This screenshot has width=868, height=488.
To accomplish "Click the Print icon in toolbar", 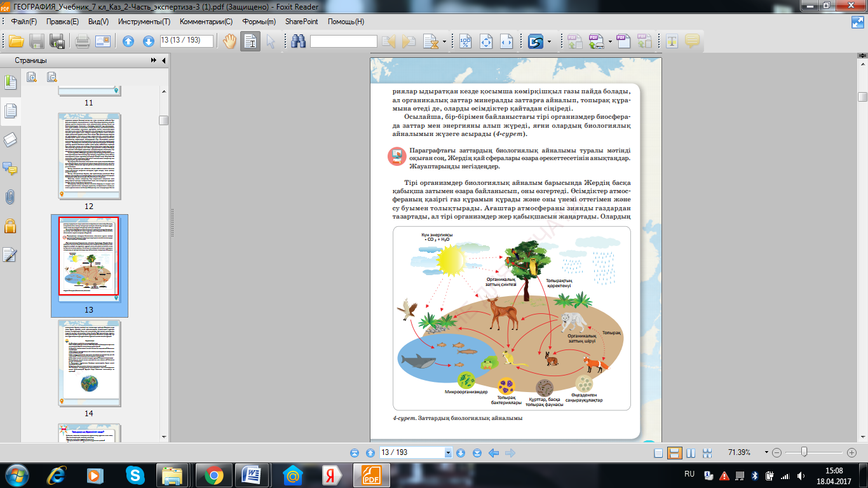I will click(x=82, y=41).
